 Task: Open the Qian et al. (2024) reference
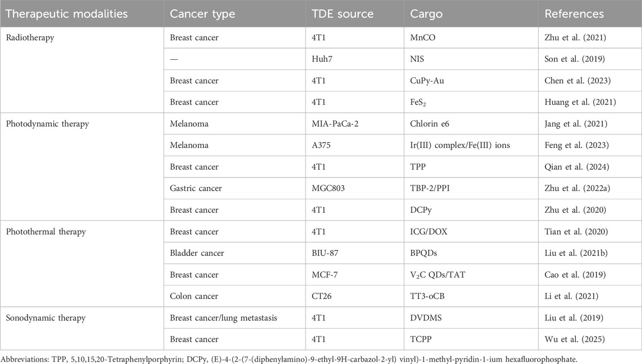click(576, 167)
